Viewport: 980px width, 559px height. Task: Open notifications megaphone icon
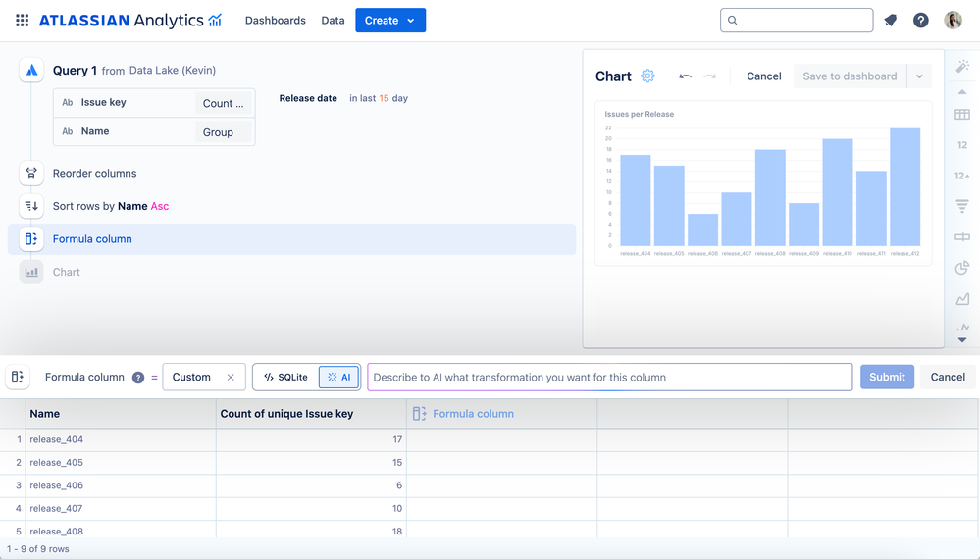(891, 20)
